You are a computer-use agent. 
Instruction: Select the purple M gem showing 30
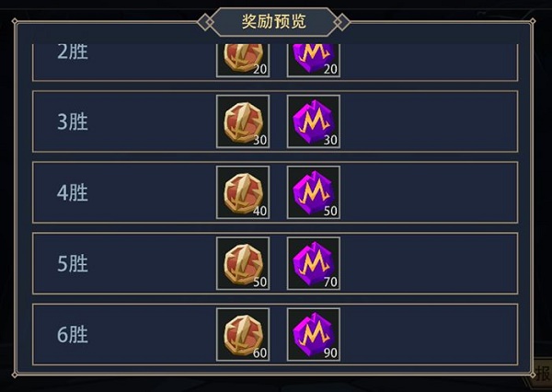pyautogui.click(x=314, y=121)
